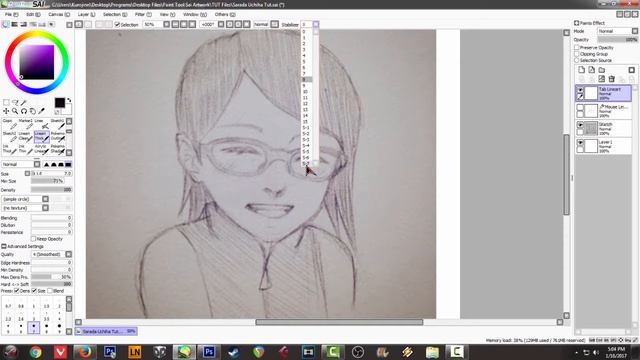Choose stabilizer value S-1 from list
The image size is (640, 360).
click(x=306, y=128)
